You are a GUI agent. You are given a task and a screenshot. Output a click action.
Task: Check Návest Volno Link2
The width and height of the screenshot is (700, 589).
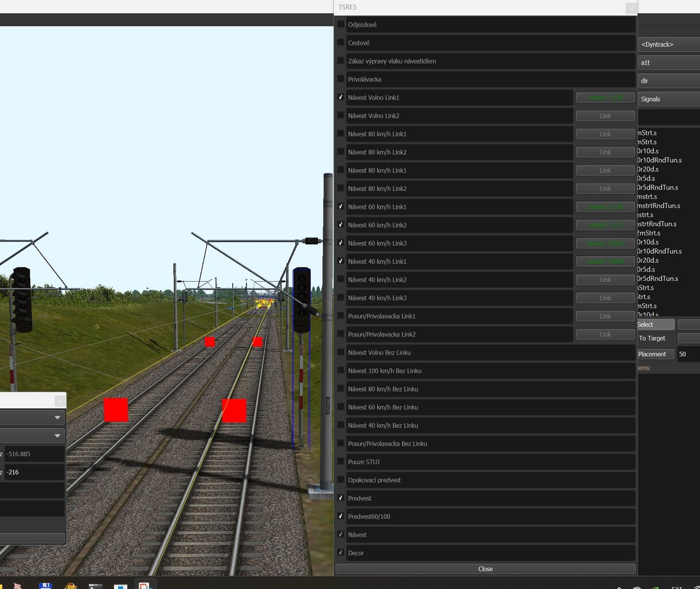[341, 116]
